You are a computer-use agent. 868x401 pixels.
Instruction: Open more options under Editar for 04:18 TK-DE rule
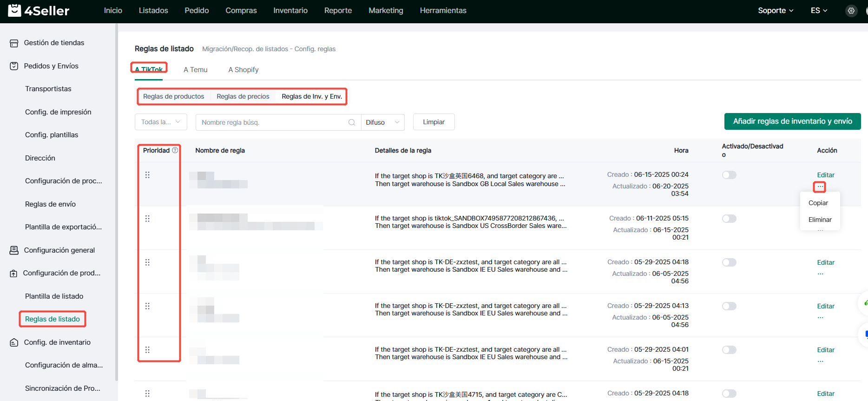tap(820, 274)
